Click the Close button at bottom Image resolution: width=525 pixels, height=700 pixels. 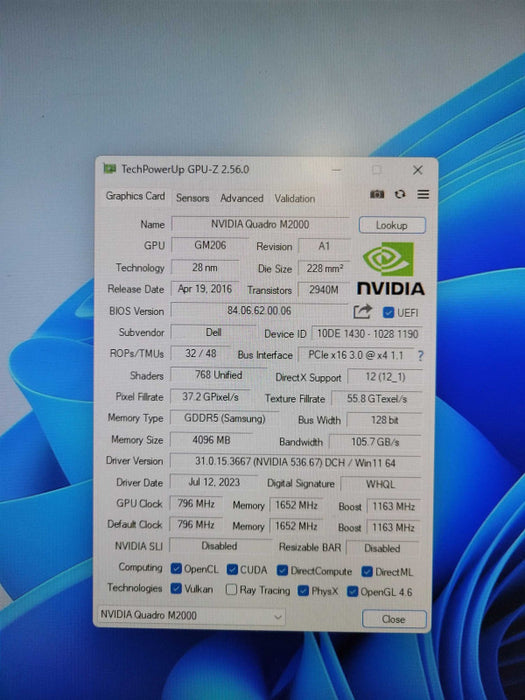click(x=394, y=619)
